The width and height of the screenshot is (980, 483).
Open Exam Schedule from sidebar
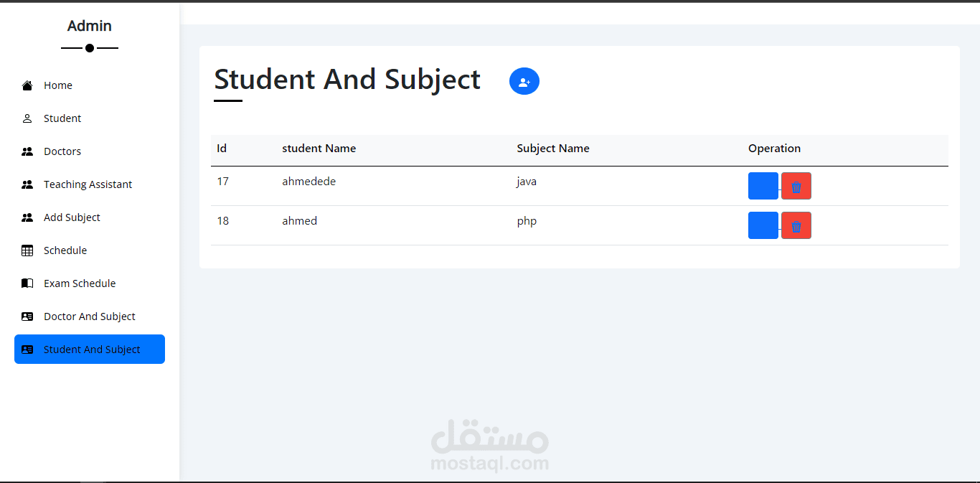[x=79, y=283]
